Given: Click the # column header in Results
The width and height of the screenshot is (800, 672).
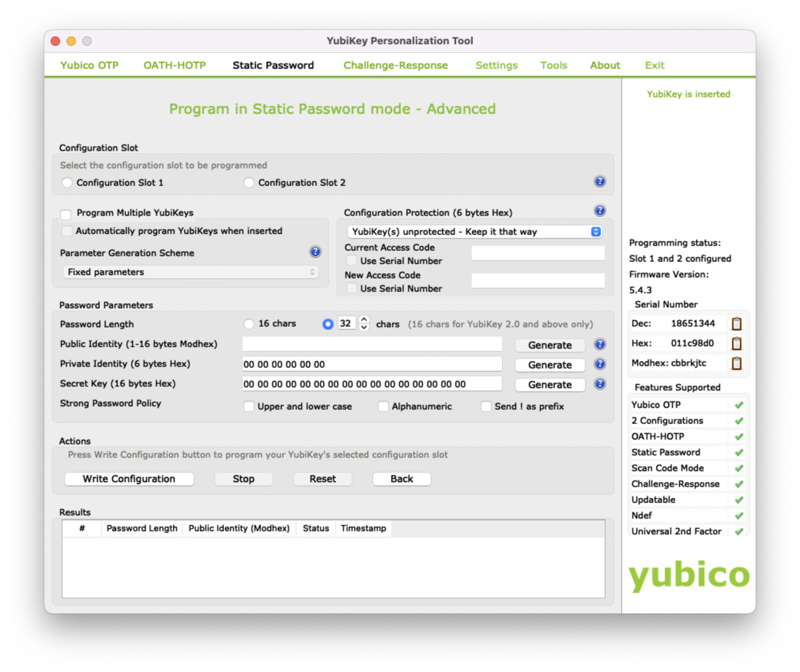Looking at the screenshot, I should point(82,528).
